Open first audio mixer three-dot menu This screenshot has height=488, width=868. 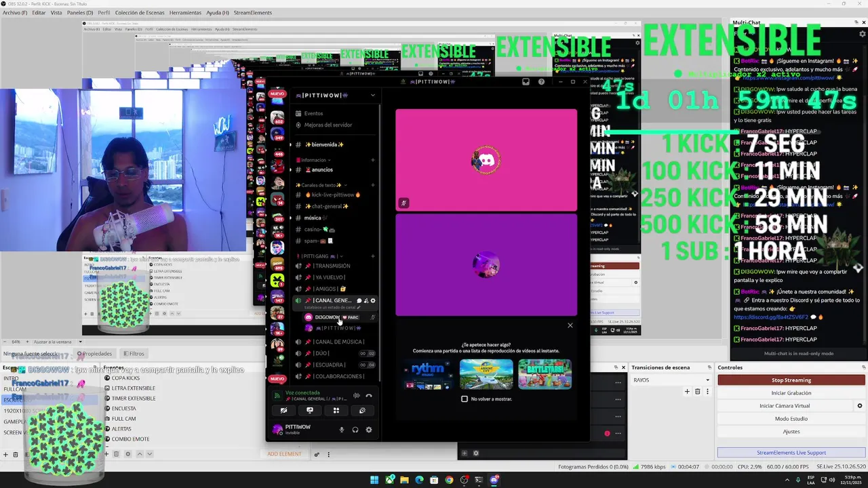pyautogui.click(x=618, y=382)
